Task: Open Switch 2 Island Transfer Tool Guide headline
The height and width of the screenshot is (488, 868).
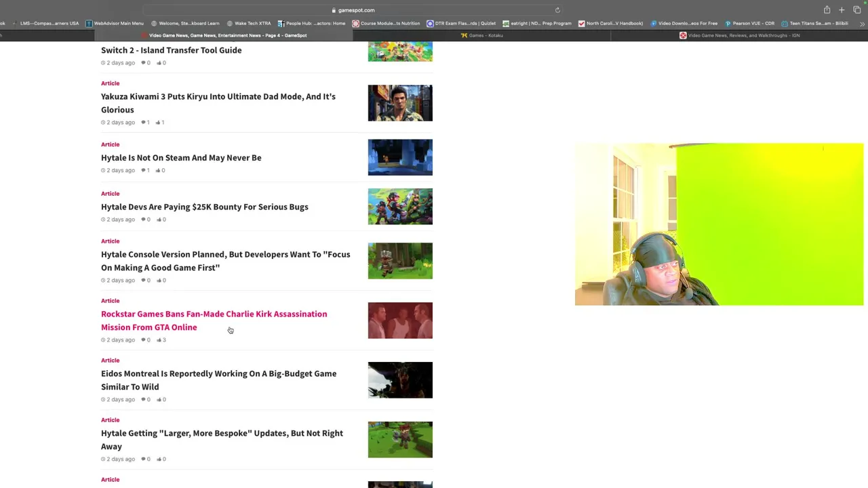Action: (172, 50)
